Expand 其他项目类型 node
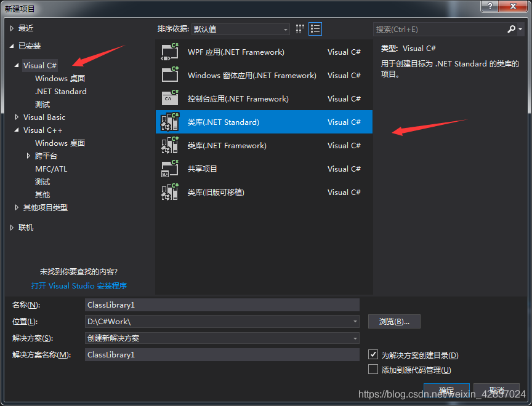 (17, 207)
